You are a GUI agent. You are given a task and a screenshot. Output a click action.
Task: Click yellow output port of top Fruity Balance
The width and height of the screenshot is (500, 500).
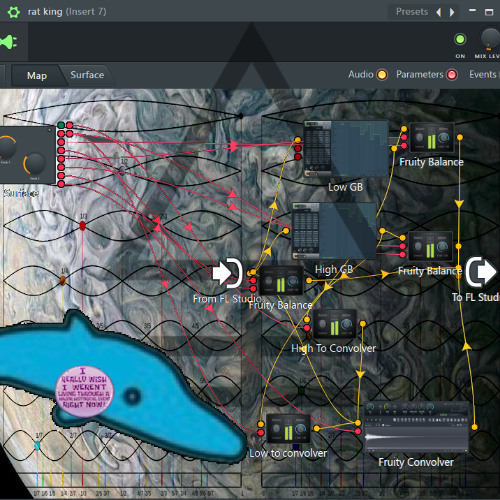[460, 137]
